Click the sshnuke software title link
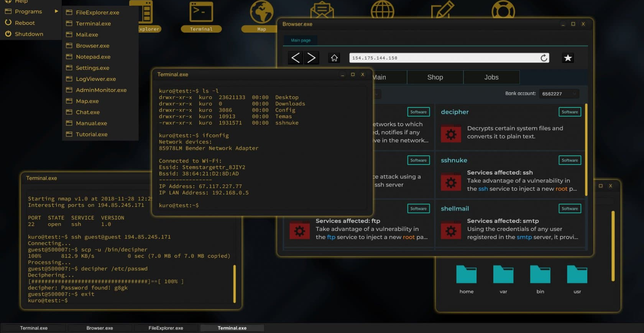The width and height of the screenshot is (644, 333). point(454,160)
